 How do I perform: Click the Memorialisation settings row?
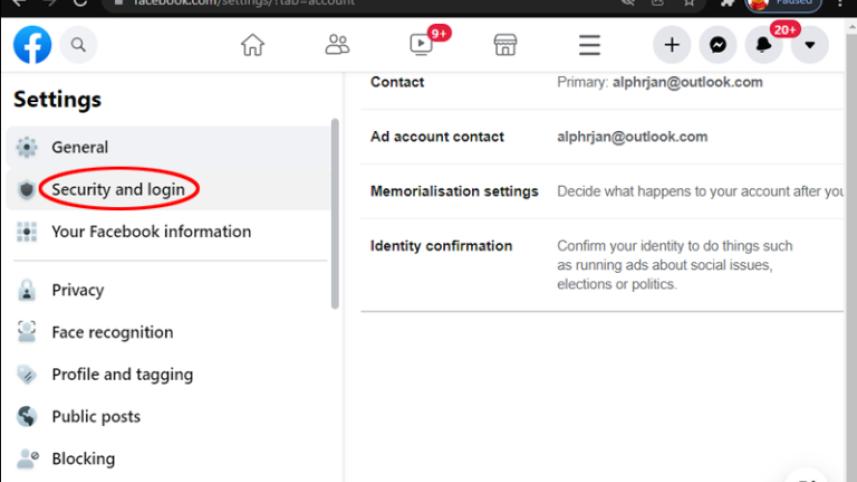(454, 191)
